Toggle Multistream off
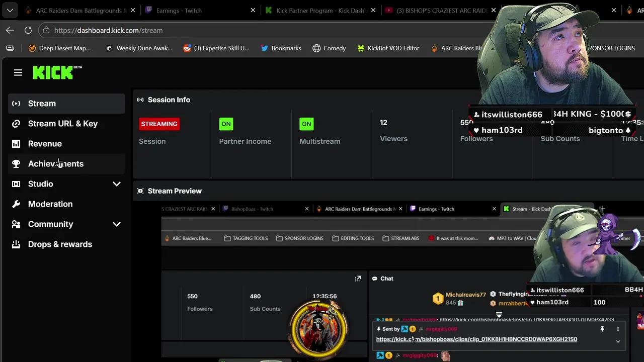The image size is (644, 362). pos(306,124)
